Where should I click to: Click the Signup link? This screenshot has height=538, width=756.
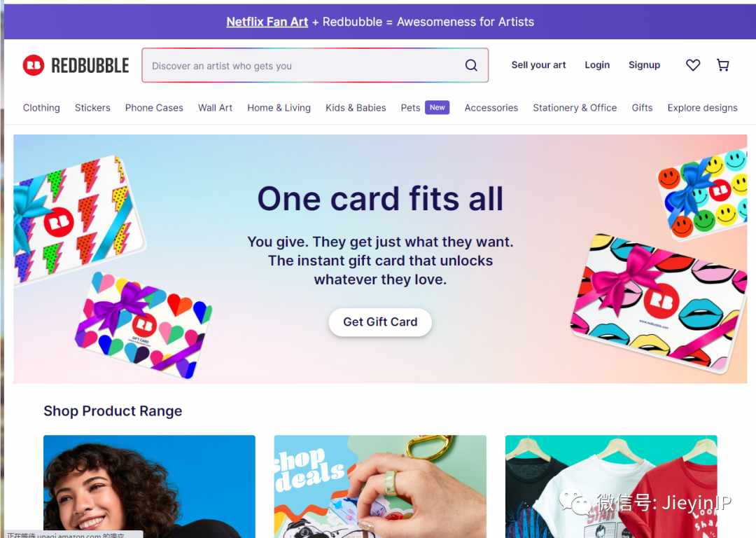(x=644, y=65)
